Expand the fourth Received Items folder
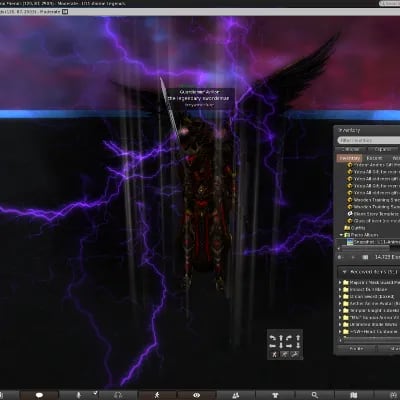Screen dimensions: 400x400 tap(340, 303)
